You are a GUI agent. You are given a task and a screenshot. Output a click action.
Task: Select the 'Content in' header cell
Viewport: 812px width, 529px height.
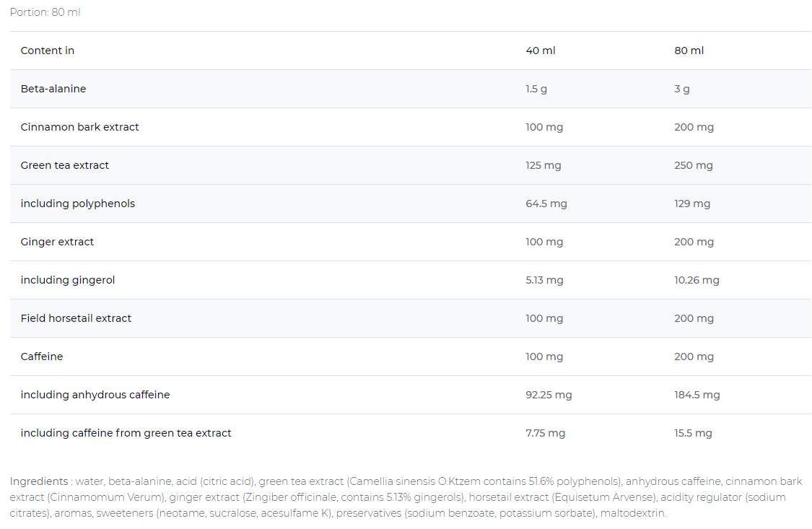(48, 51)
